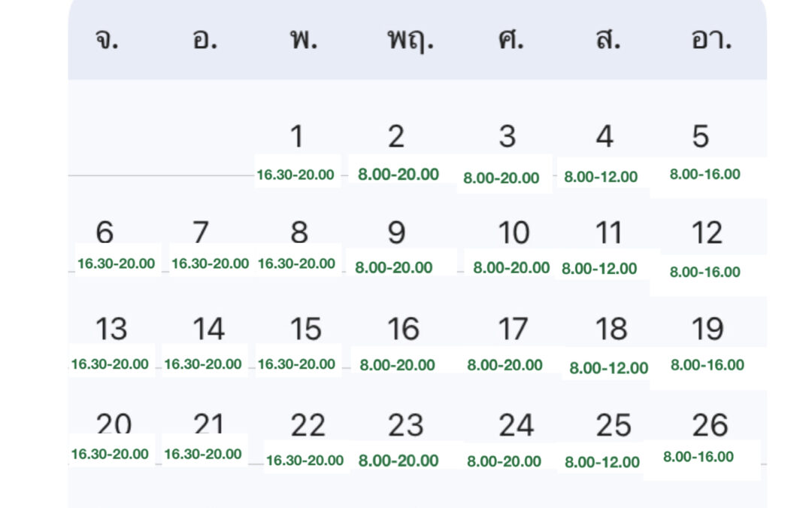Select date 14 on the calendar
The height and width of the screenshot is (508, 812).
tap(208, 330)
